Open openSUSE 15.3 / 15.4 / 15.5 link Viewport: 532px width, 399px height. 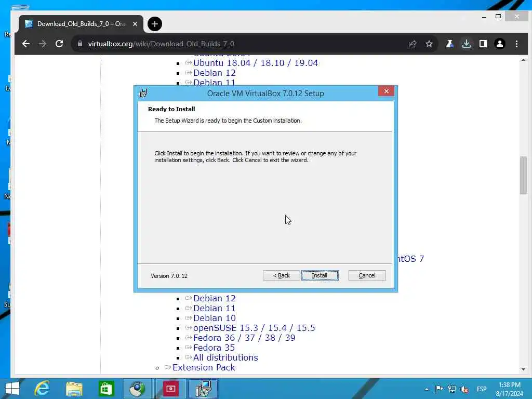click(x=254, y=328)
